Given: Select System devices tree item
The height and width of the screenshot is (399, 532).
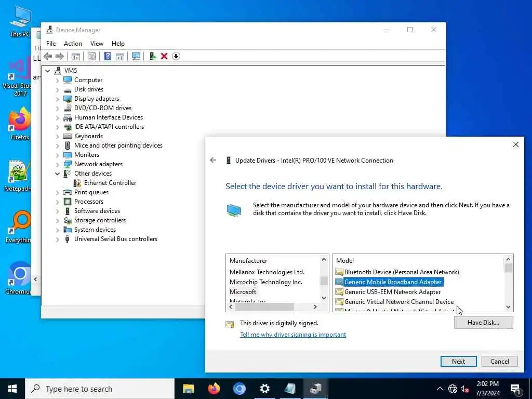Looking at the screenshot, I should point(95,230).
